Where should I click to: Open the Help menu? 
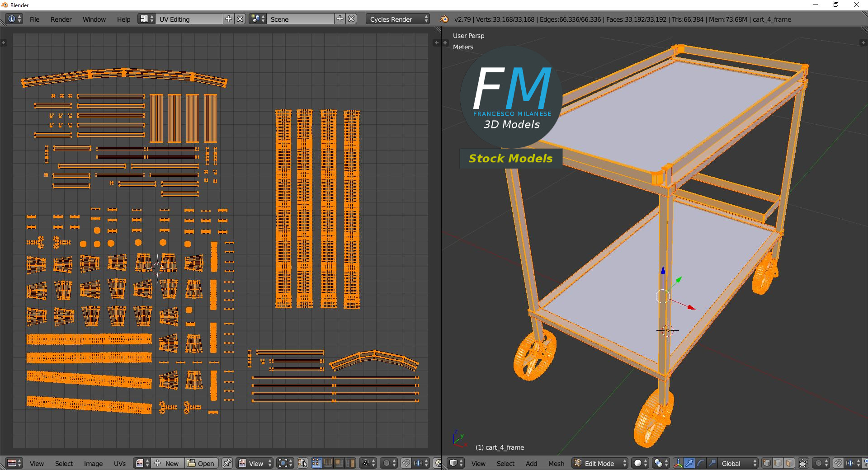click(x=123, y=19)
